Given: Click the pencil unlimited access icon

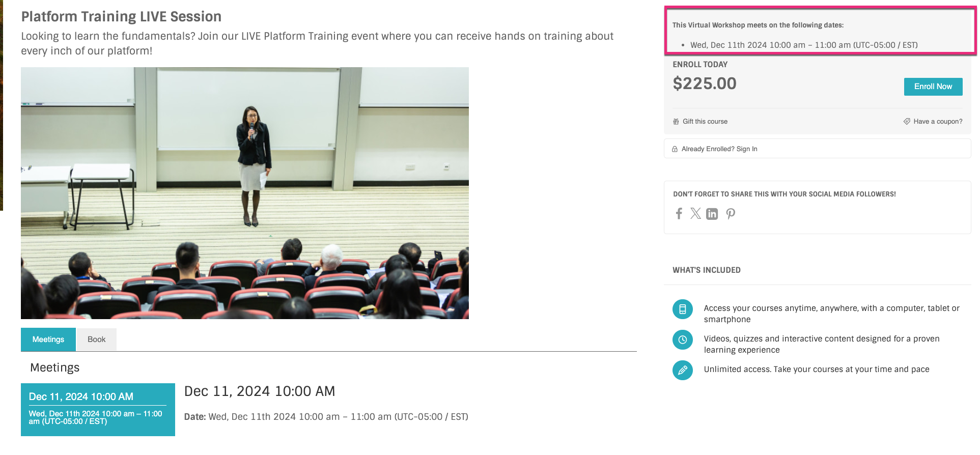Looking at the screenshot, I should tap(683, 370).
